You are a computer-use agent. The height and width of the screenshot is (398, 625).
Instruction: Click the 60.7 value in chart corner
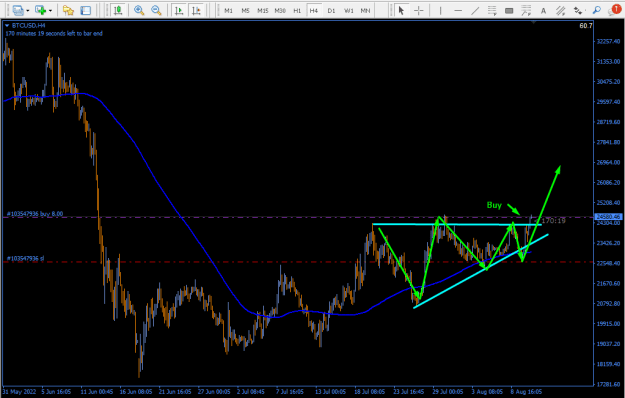point(586,26)
